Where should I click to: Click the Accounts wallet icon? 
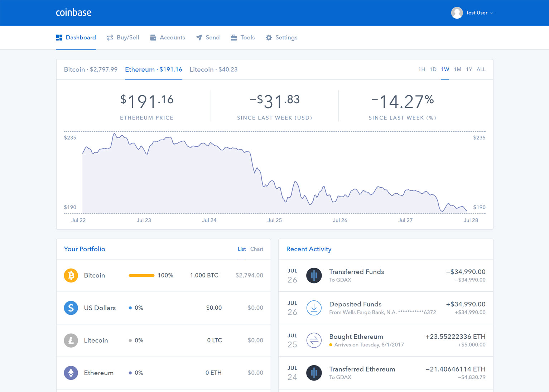153,38
